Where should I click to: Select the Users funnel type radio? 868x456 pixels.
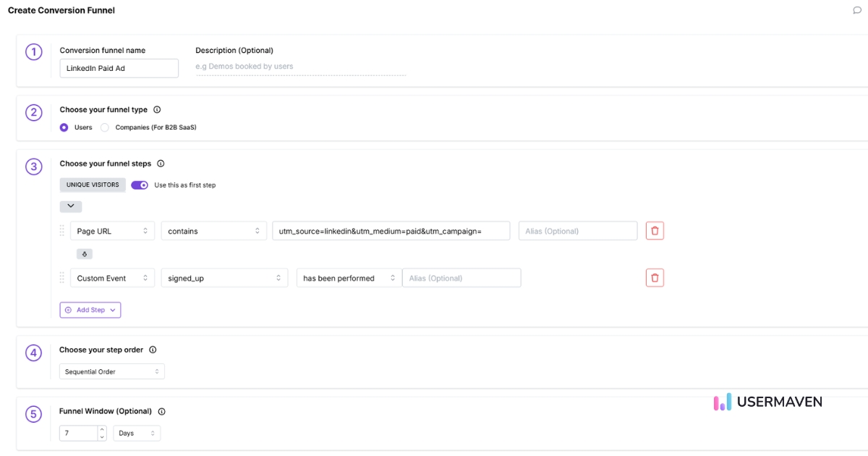click(64, 127)
